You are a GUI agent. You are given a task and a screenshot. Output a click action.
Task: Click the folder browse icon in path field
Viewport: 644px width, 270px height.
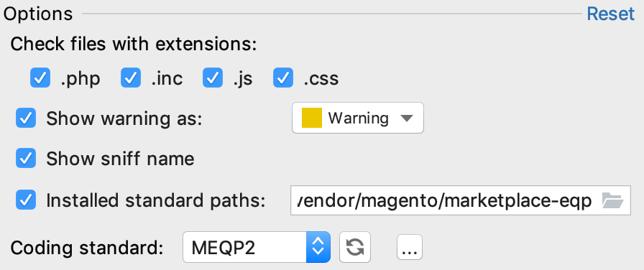(x=613, y=200)
